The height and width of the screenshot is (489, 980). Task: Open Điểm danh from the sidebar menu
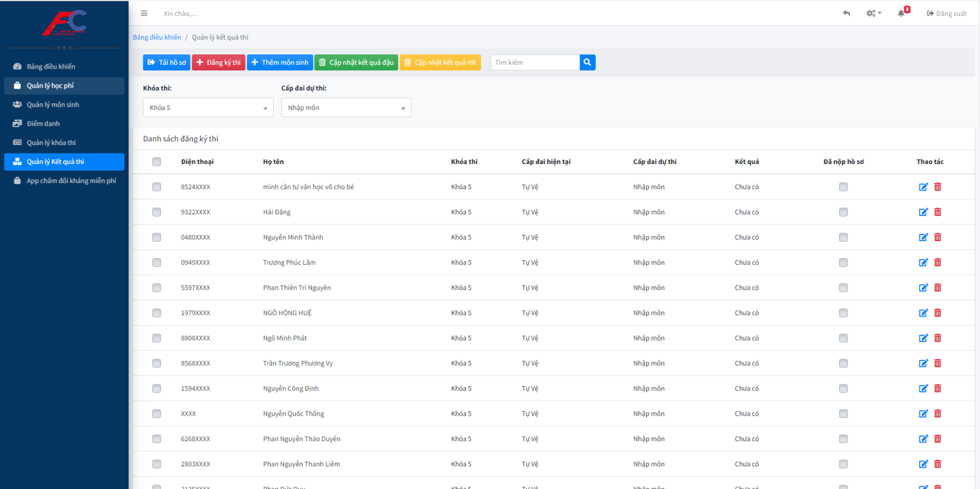(43, 124)
